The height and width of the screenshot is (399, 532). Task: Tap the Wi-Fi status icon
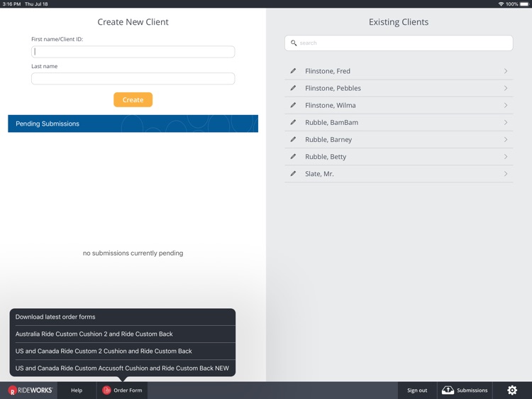tap(501, 4)
